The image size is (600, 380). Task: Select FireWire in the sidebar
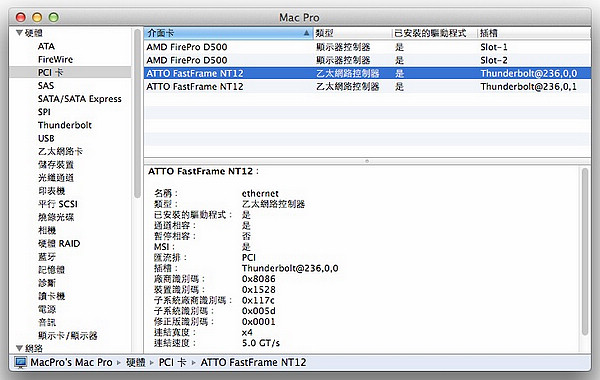[55, 59]
